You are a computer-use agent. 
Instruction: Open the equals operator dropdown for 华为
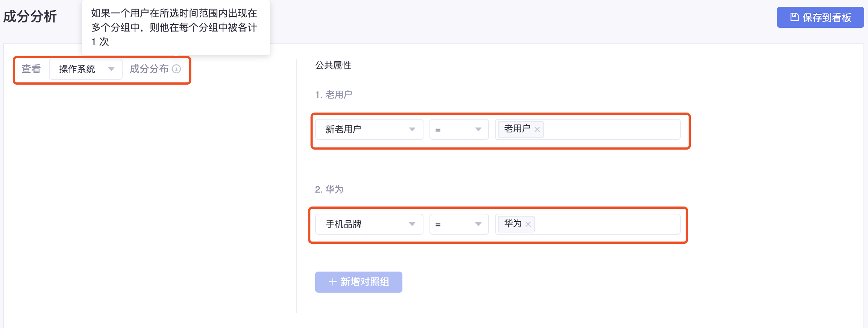tap(459, 224)
